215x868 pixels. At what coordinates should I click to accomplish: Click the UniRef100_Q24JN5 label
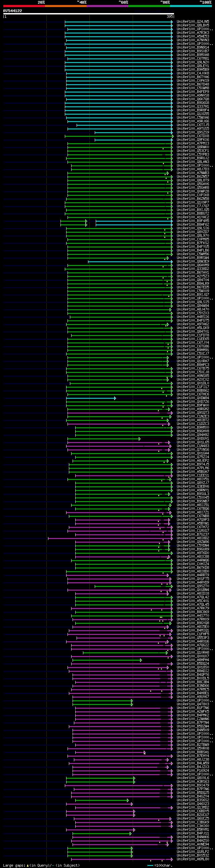point(193,21)
